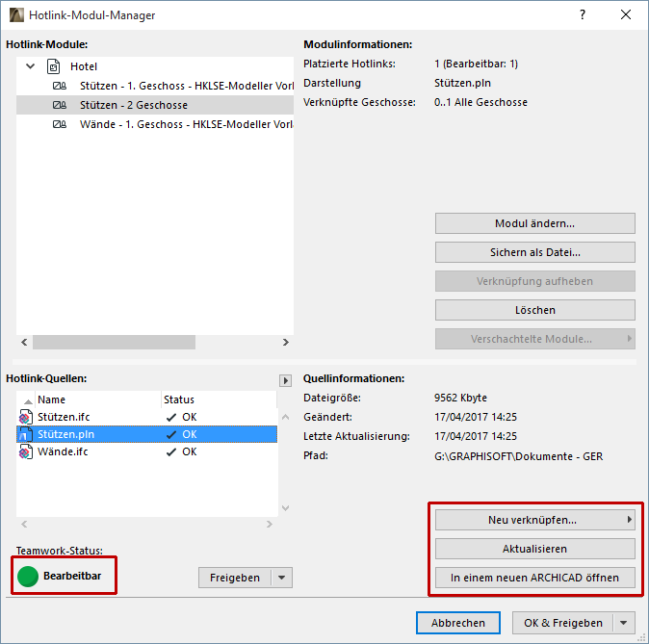Click module list horizontal scrollbar thumb
Viewport: 649px width, 644px height.
[x=114, y=343]
